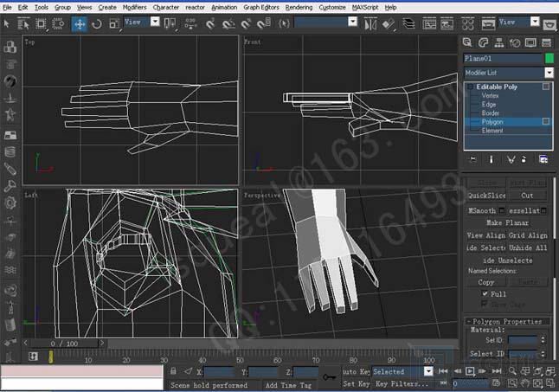This screenshot has height=392, width=559.
Task: Click the Make Planar button
Action: coord(507,222)
